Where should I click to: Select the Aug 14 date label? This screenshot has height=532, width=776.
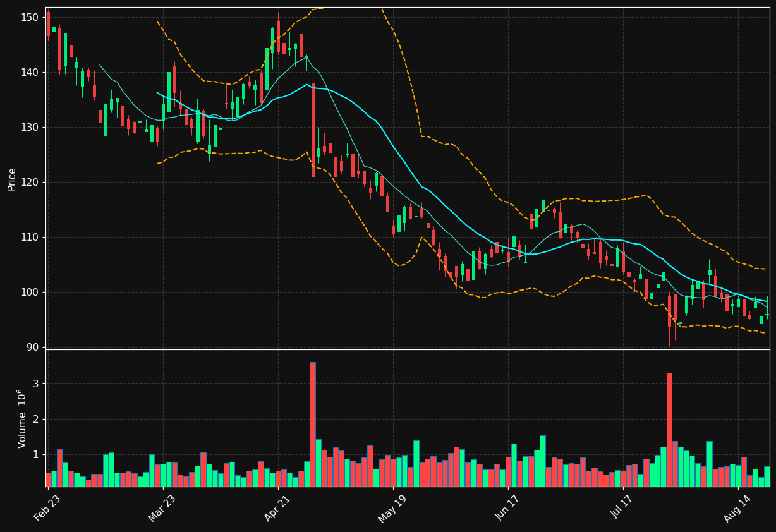click(737, 507)
